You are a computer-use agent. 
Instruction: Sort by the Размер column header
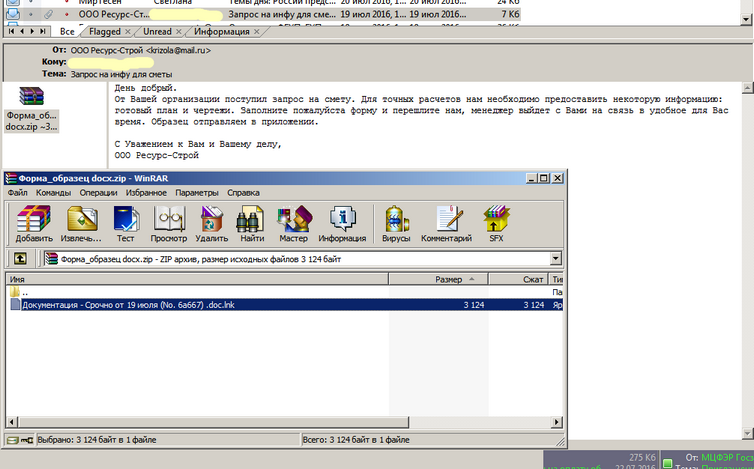[439, 279]
